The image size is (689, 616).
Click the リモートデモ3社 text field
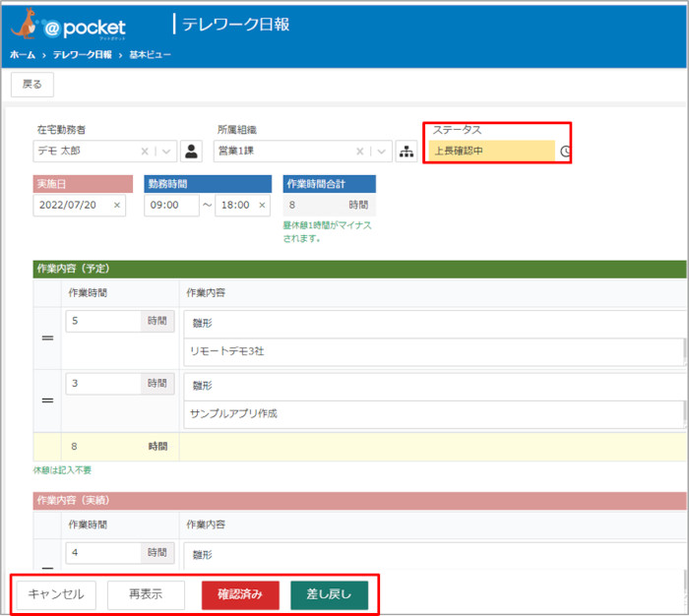click(434, 351)
